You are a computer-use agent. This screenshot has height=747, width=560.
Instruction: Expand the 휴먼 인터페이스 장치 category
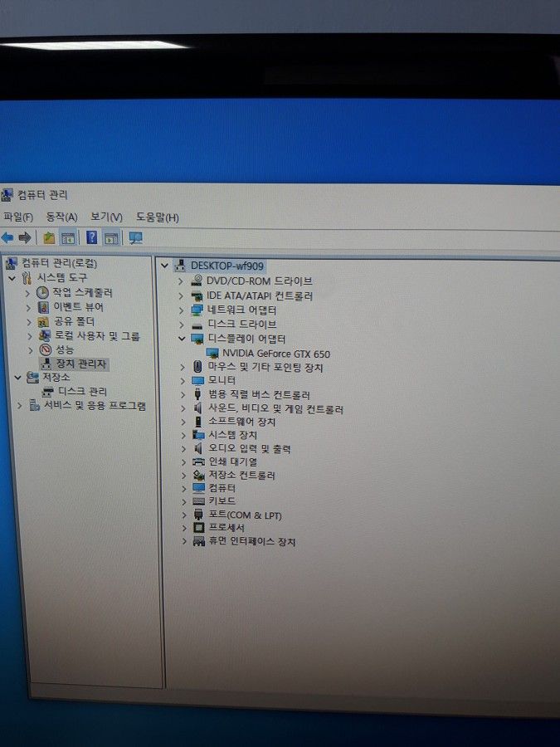click(x=184, y=541)
